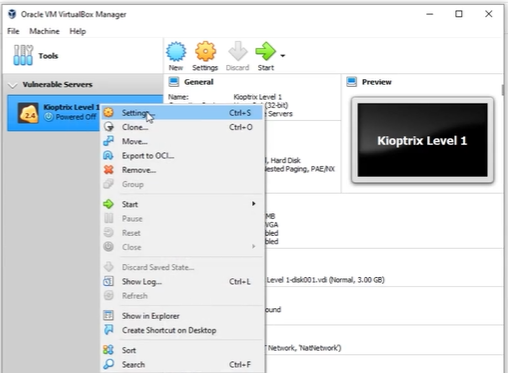
Task: Click the Refresh entry in context menu
Action: [182, 296]
